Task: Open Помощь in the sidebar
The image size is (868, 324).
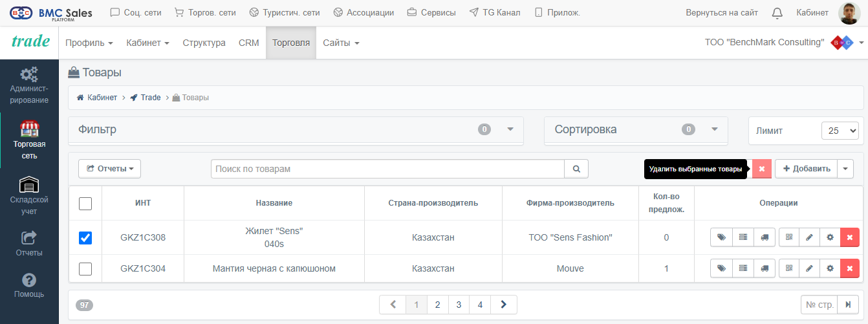Action: pos(29,285)
